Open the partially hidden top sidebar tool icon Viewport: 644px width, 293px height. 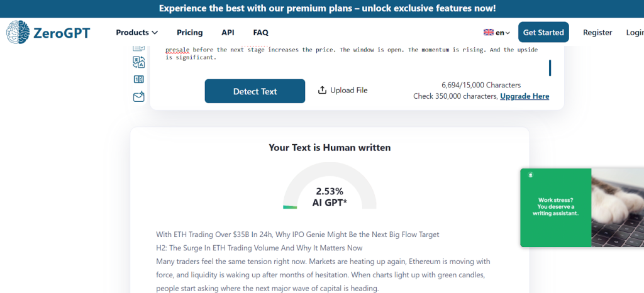click(139, 48)
